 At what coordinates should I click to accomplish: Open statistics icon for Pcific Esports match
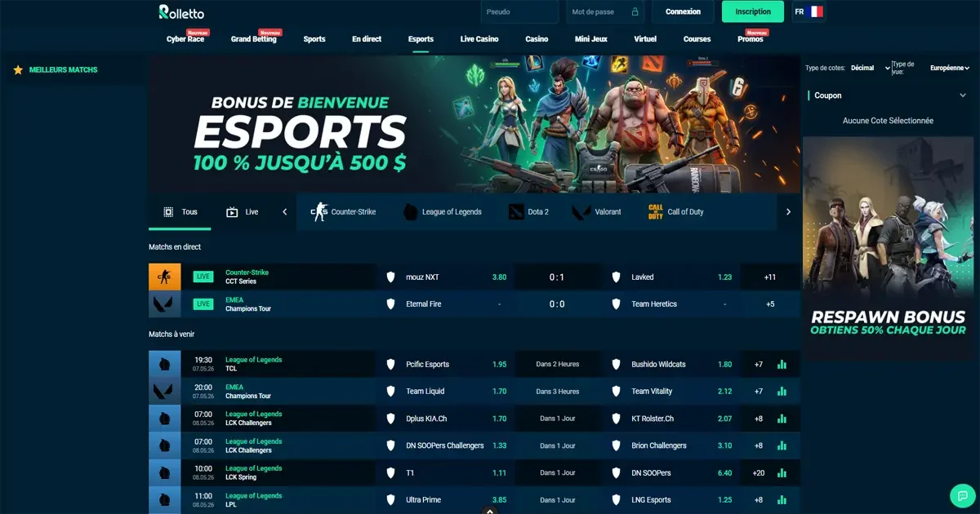pos(782,365)
